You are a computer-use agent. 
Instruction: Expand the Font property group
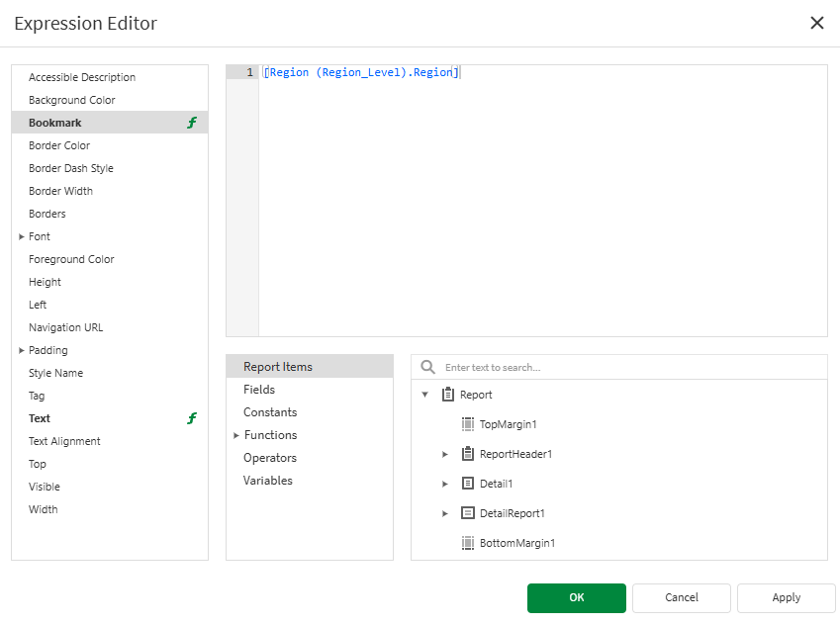point(22,235)
